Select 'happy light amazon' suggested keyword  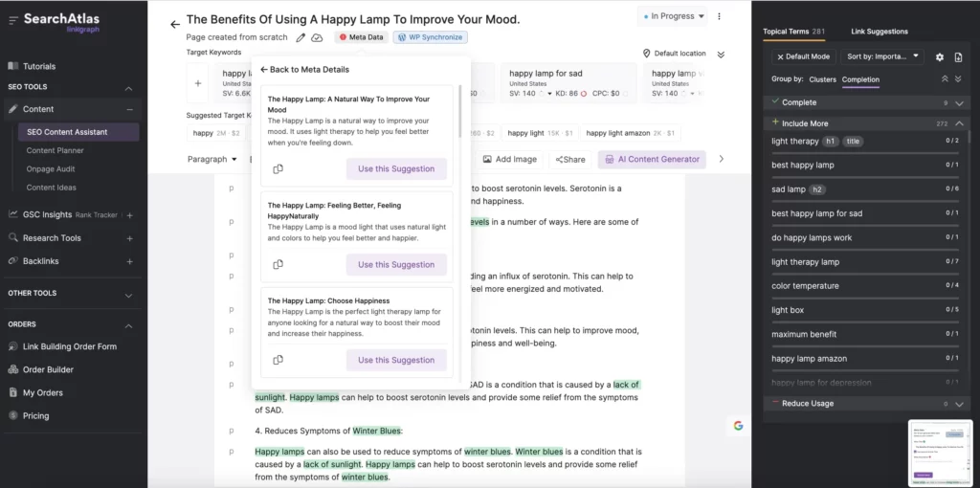[630, 133]
